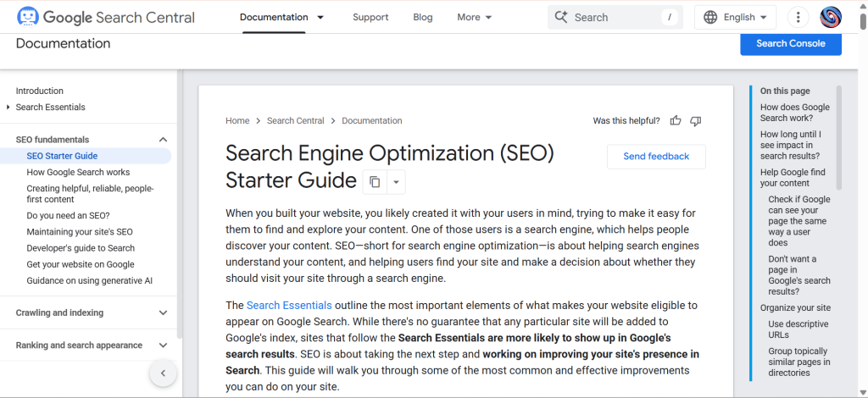This screenshot has width=868, height=398.
Task: Collapse the SEO fundamentals section
Action: coord(164,140)
